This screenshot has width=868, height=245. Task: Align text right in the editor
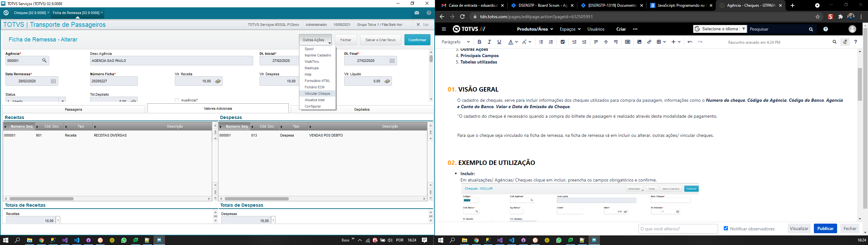click(x=616, y=42)
